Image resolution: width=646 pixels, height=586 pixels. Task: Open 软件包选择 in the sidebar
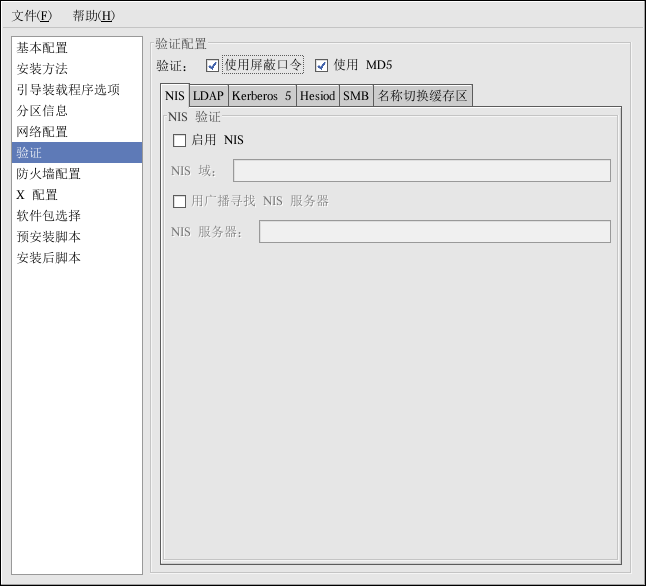tap(49, 216)
